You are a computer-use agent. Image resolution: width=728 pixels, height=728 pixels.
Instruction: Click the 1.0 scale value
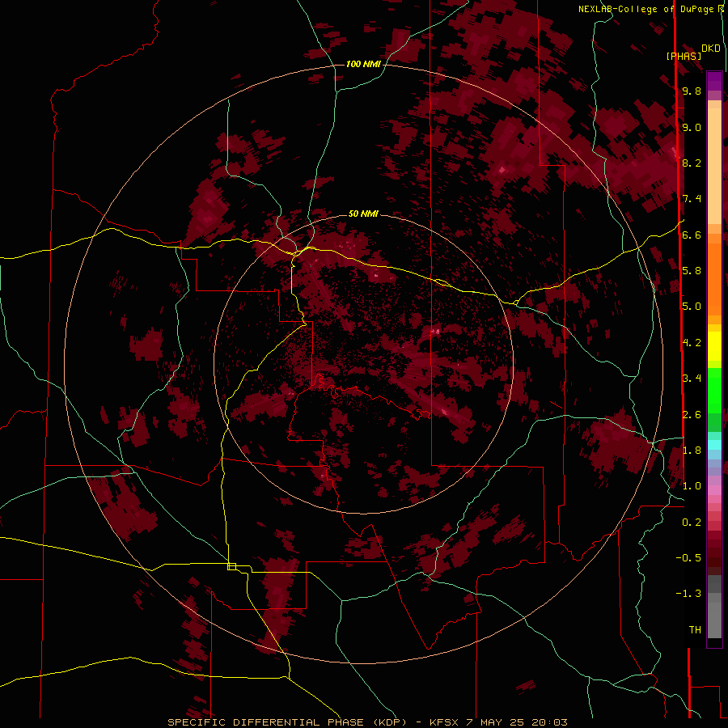[692, 485]
